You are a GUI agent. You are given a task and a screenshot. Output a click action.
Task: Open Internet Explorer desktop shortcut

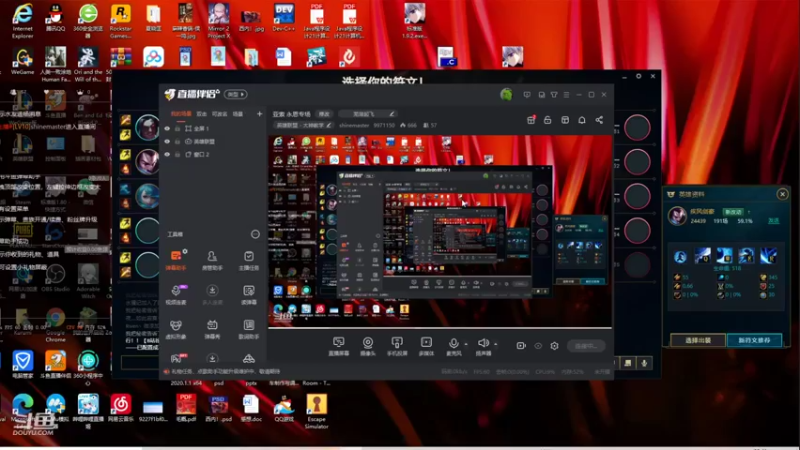22,21
